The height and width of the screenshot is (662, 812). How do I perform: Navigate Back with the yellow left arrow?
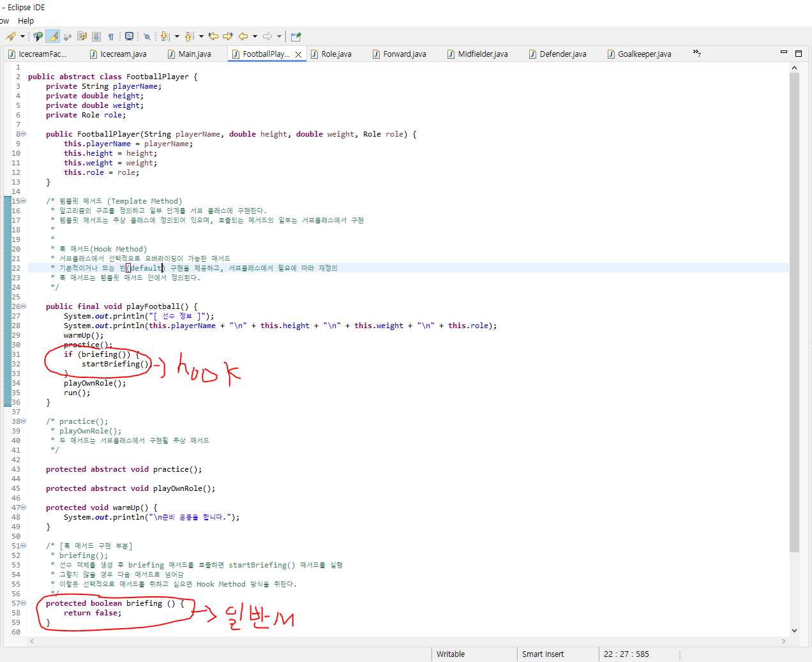pyautogui.click(x=243, y=36)
